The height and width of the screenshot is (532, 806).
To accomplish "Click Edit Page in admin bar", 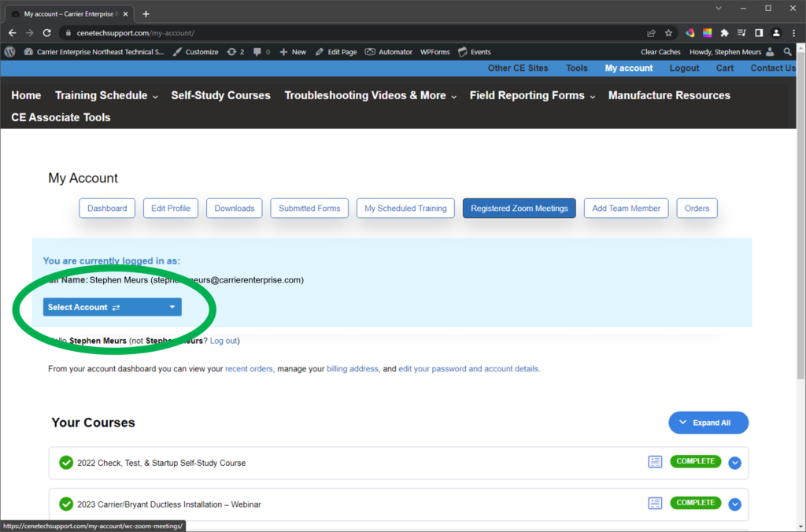I will pyautogui.click(x=336, y=52).
